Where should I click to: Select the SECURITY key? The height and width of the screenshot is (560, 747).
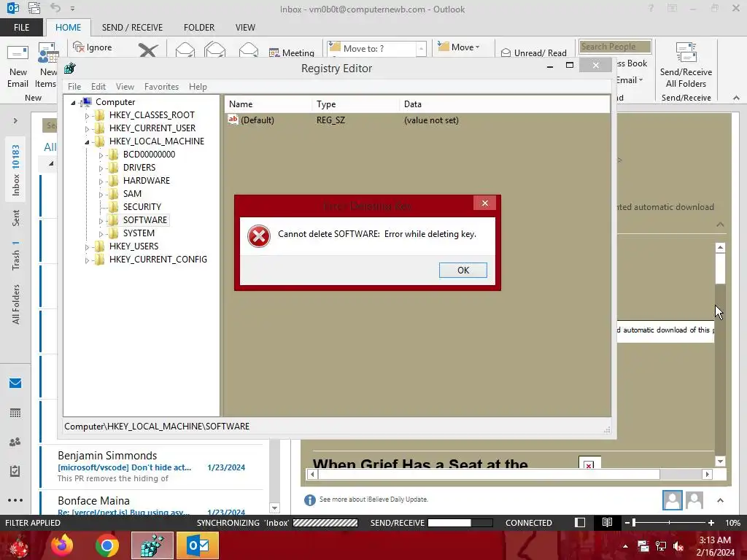142,206
